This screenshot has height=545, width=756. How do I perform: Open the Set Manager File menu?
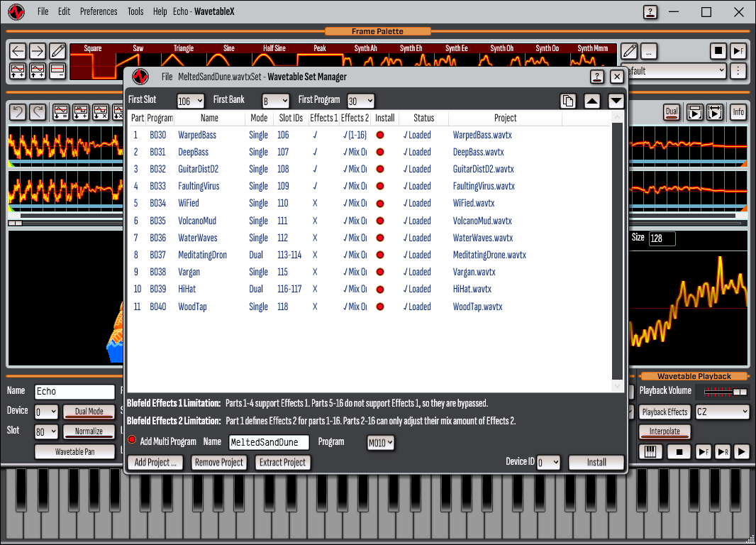(x=167, y=77)
